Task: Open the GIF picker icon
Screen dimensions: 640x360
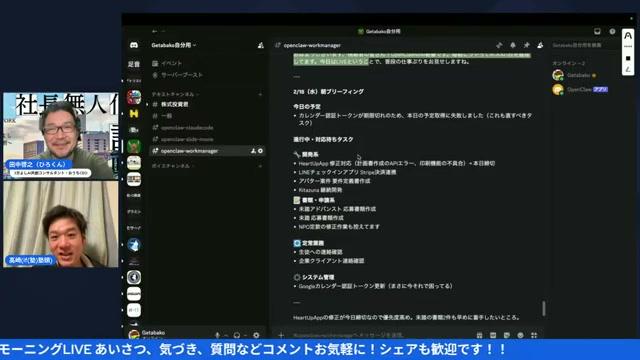Action: pos(493,335)
